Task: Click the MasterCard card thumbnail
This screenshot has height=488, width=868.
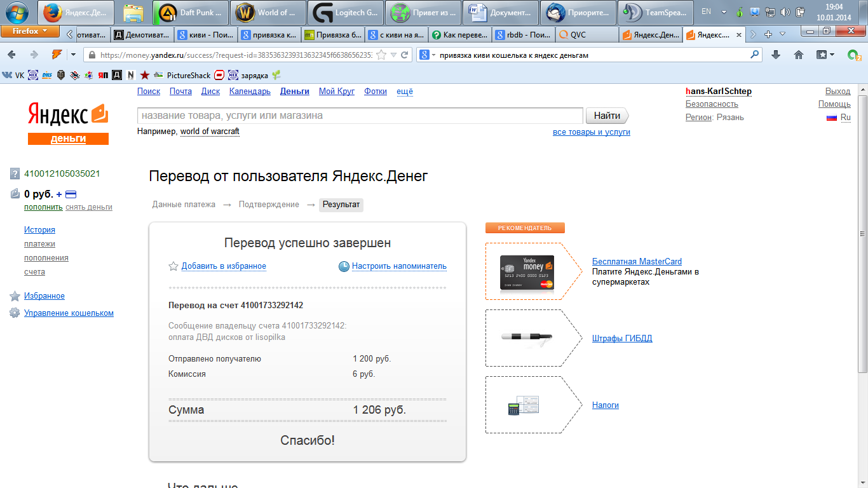Action: tap(527, 272)
